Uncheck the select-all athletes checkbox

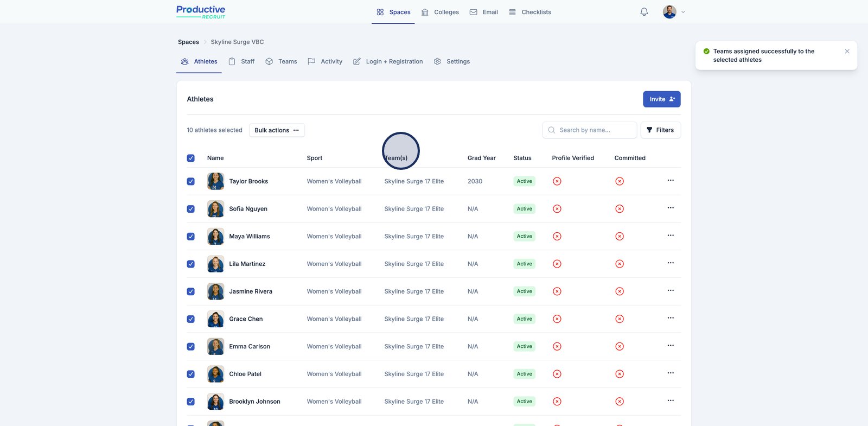[191, 158]
